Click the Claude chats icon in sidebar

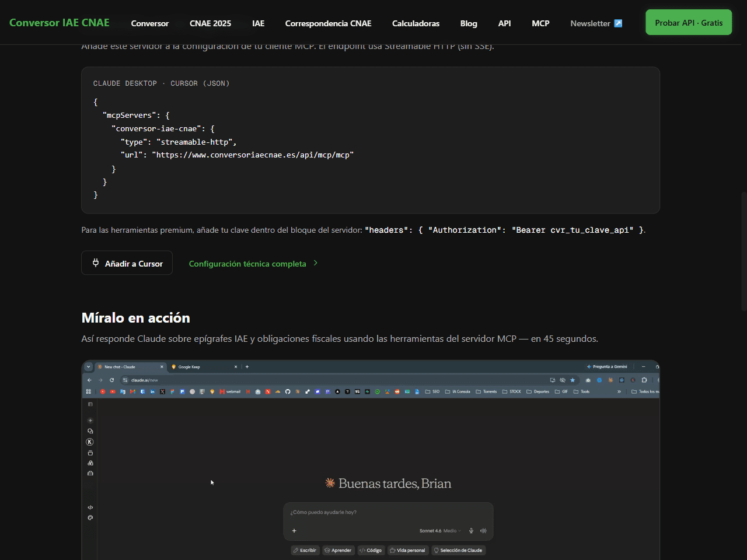[x=90, y=431]
